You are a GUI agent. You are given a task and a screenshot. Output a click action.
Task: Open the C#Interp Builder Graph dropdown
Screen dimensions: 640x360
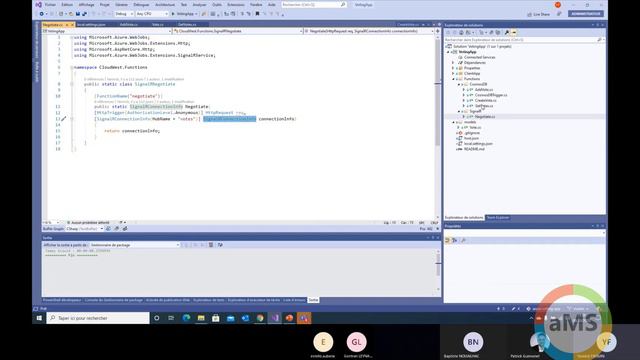click(85, 229)
